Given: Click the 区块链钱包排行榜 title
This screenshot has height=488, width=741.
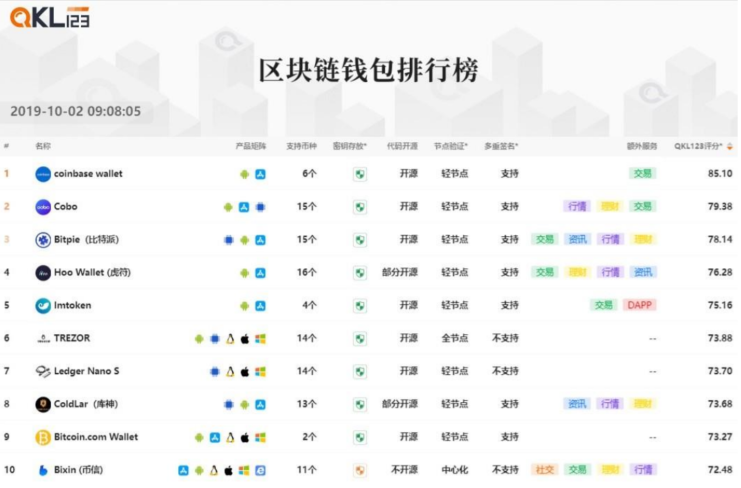Looking at the screenshot, I should (368, 70).
